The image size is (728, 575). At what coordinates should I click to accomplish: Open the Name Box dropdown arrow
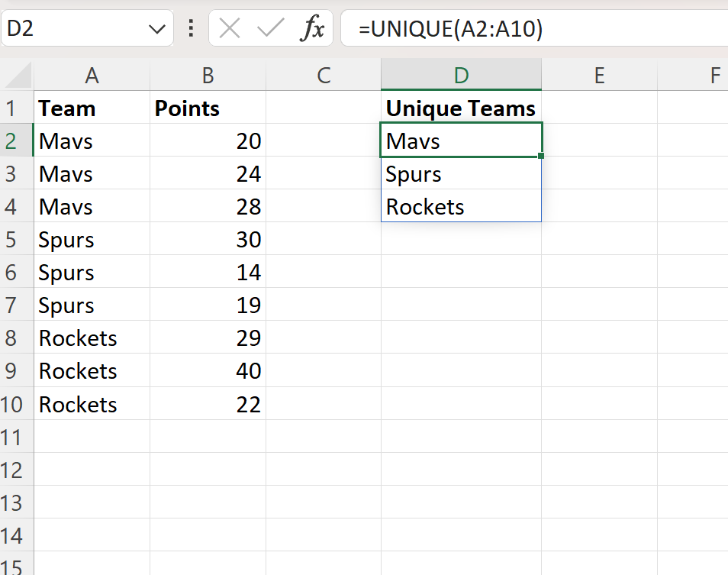[x=156, y=27]
